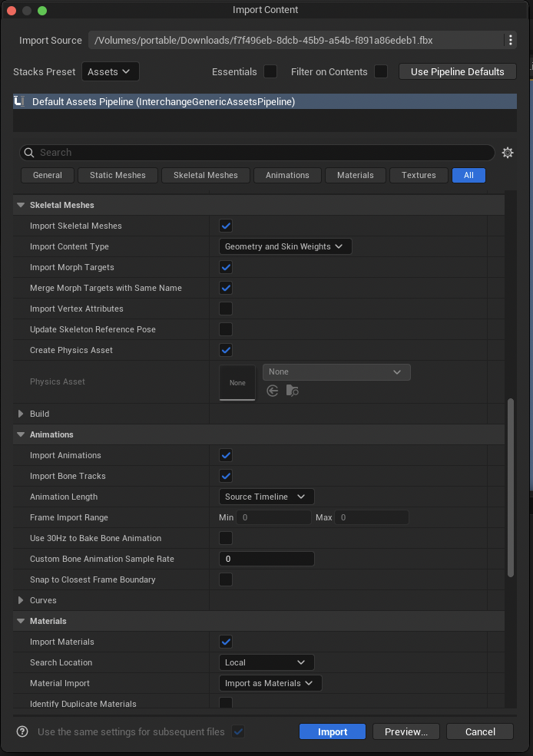The width and height of the screenshot is (533, 756).
Task: Click the Import button
Action: pos(333,731)
